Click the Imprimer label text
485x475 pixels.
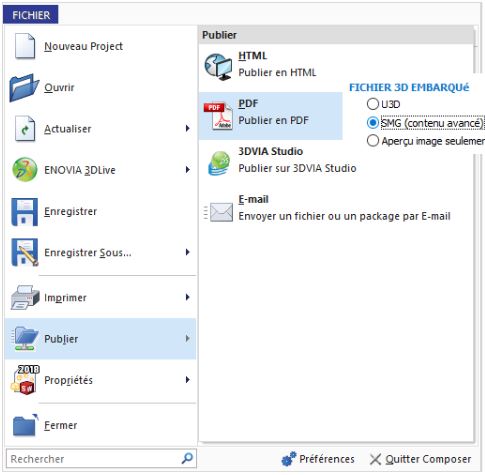(x=65, y=298)
